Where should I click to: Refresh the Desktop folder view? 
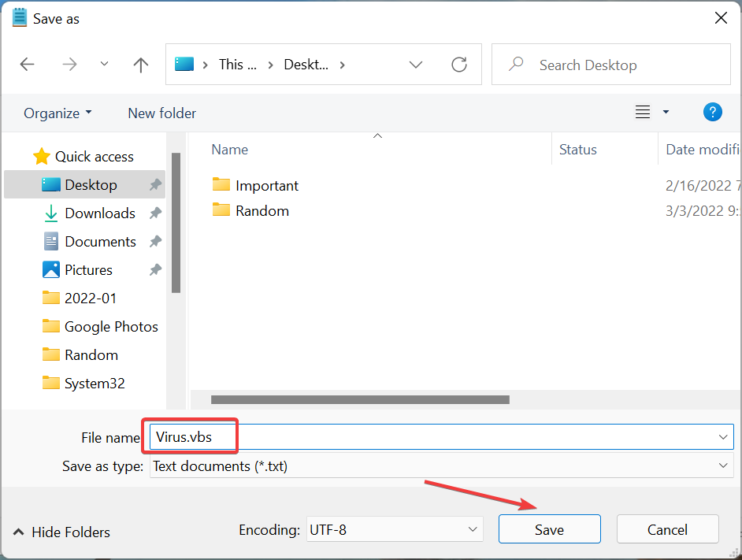(459, 65)
